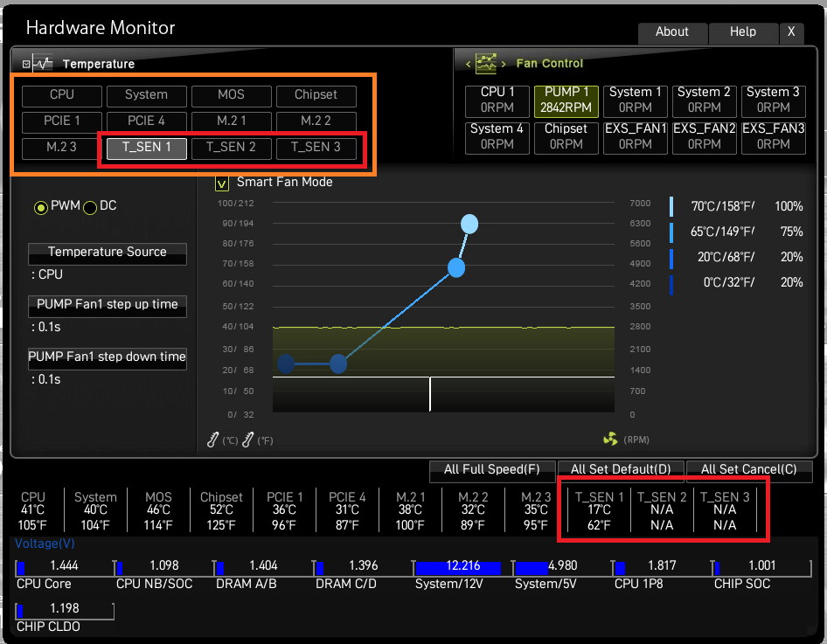The width and height of the screenshot is (827, 644).
Task: Click the leftmost fan curve point
Action: [x=285, y=364]
